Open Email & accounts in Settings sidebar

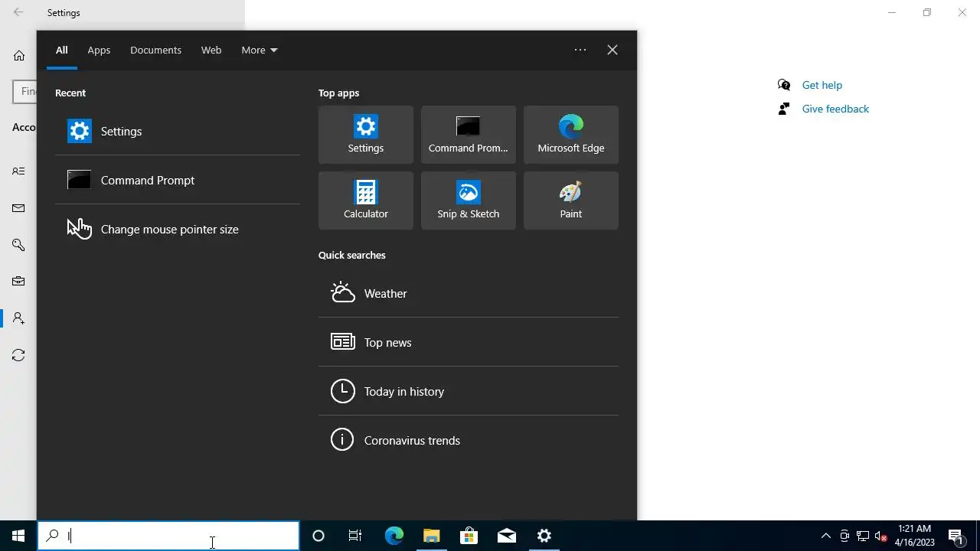18,208
